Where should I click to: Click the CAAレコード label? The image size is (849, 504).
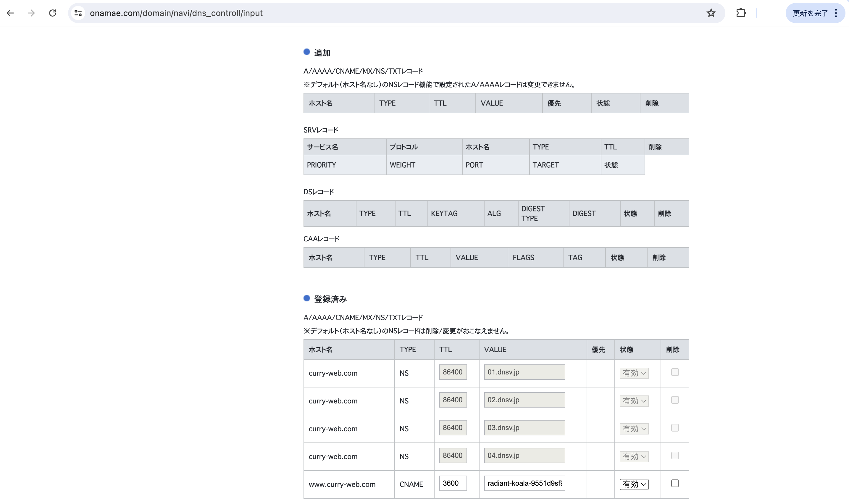pos(321,239)
